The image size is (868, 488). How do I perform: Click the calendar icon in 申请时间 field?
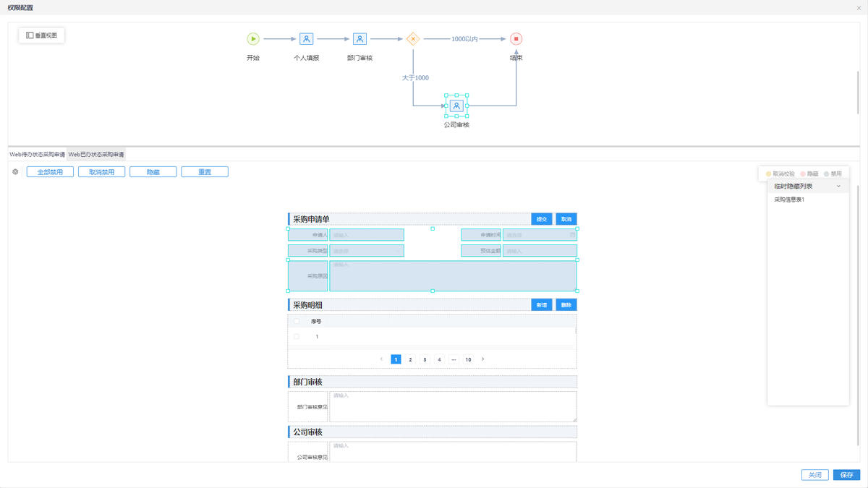click(x=572, y=235)
